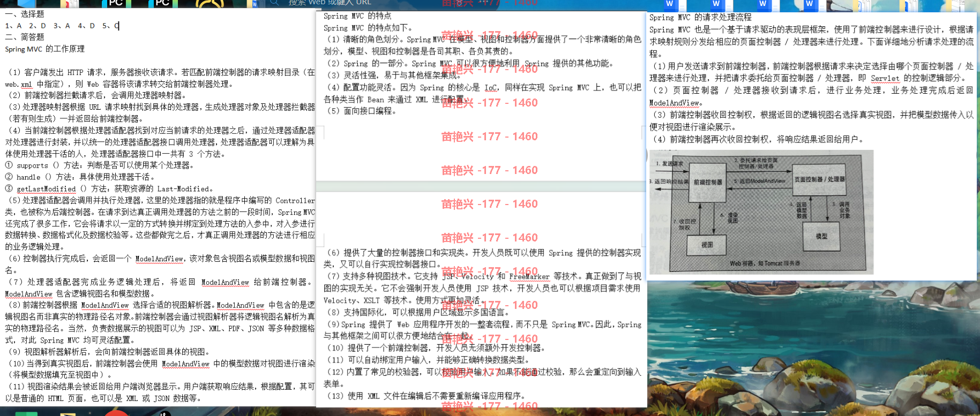980x416 pixels.
Task: Click the sentence Spring MVC 的特点如下。
Action: (x=368, y=28)
